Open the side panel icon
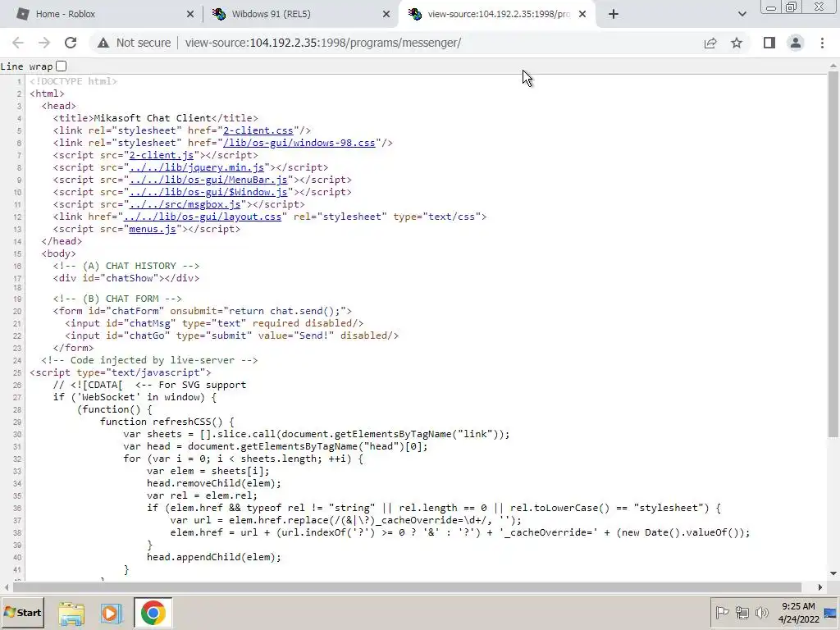 [x=769, y=43]
